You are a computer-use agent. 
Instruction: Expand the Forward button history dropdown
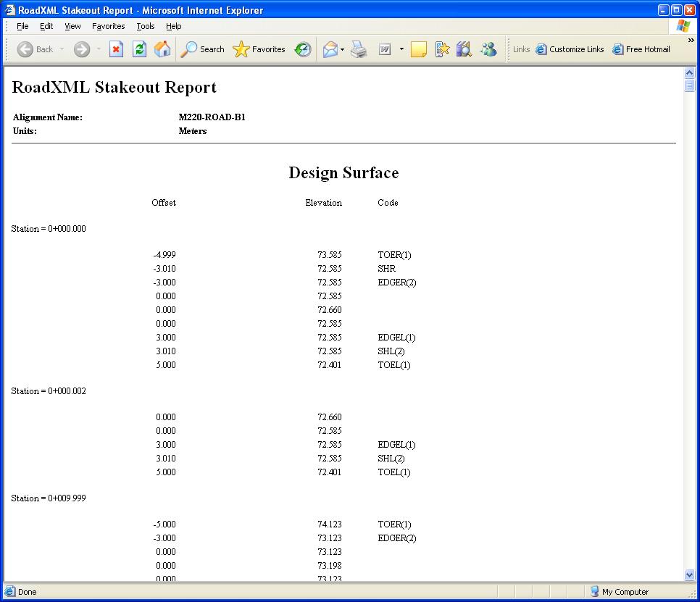coord(99,49)
